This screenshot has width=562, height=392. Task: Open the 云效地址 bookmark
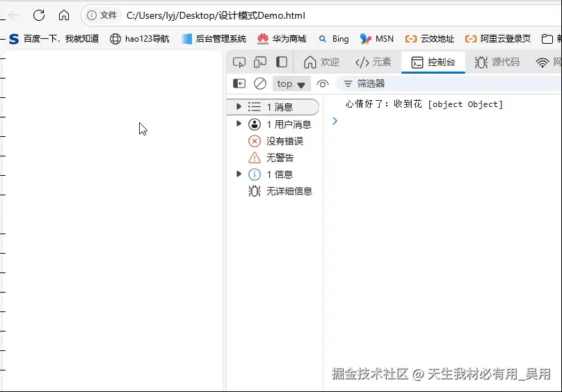[429, 39]
